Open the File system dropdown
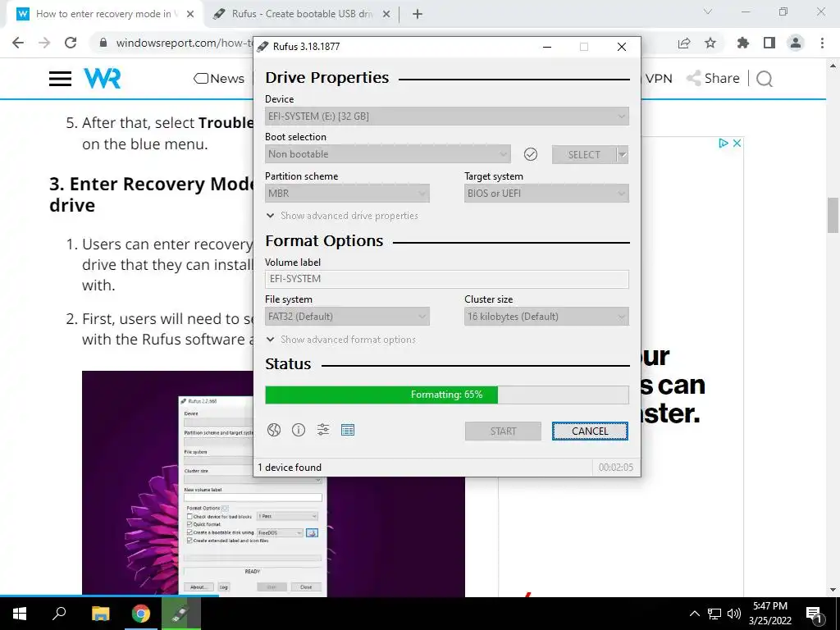The height and width of the screenshot is (630, 840). (347, 317)
